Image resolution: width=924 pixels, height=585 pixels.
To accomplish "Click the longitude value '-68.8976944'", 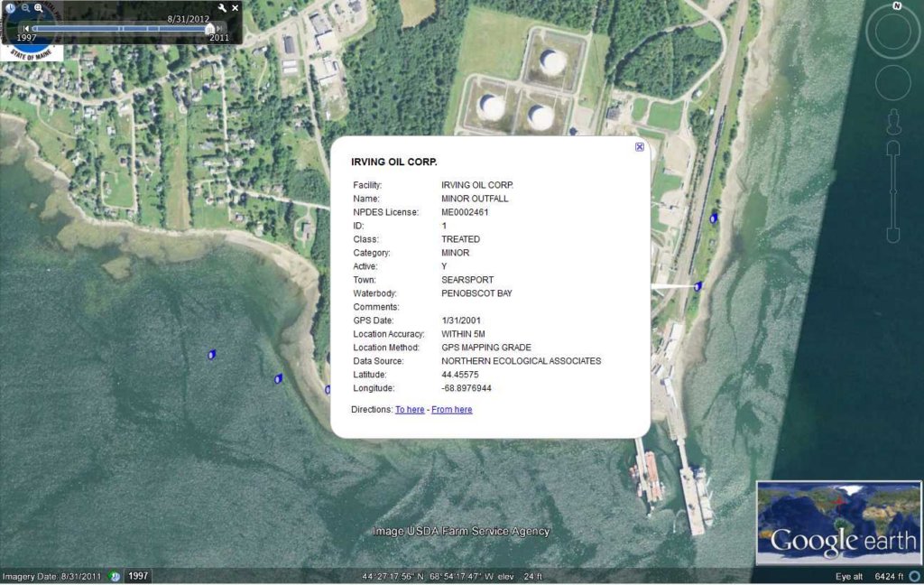I will tap(467, 388).
